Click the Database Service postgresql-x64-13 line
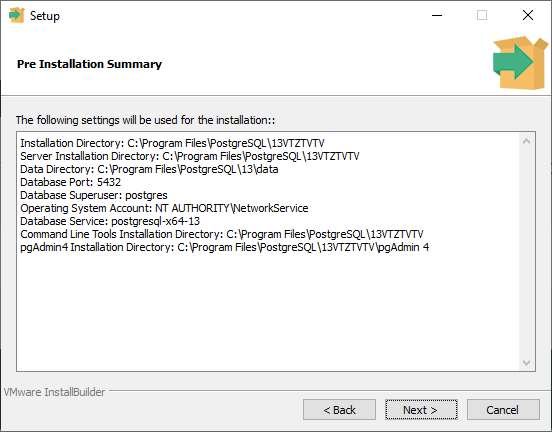The width and height of the screenshot is (552, 432). pyautogui.click(x=110, y=221)
